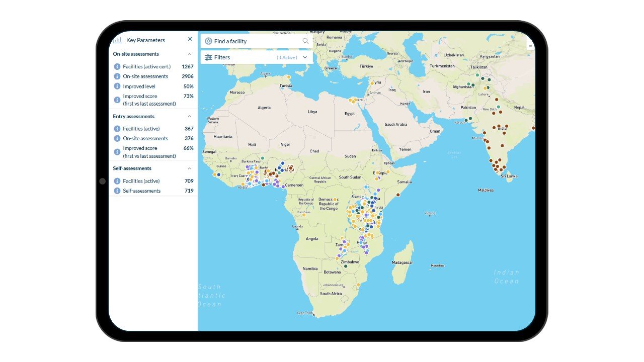
Task: Show info for Entry assessments Facilities (active)
Action: 117,129
